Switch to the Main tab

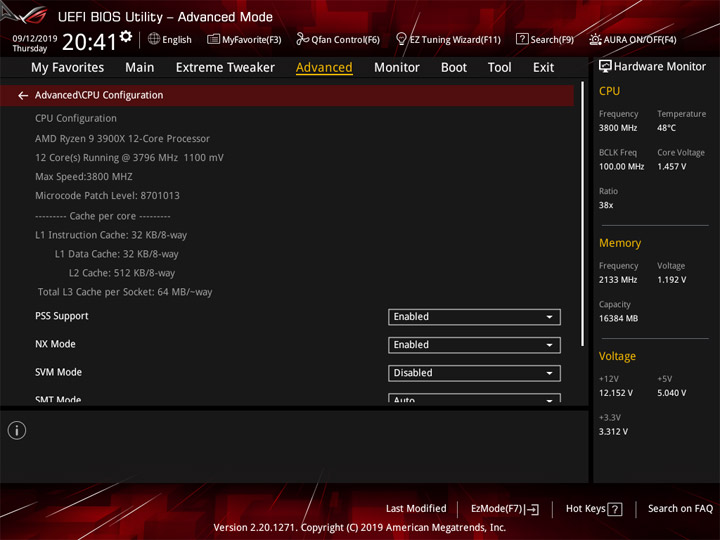140,68
